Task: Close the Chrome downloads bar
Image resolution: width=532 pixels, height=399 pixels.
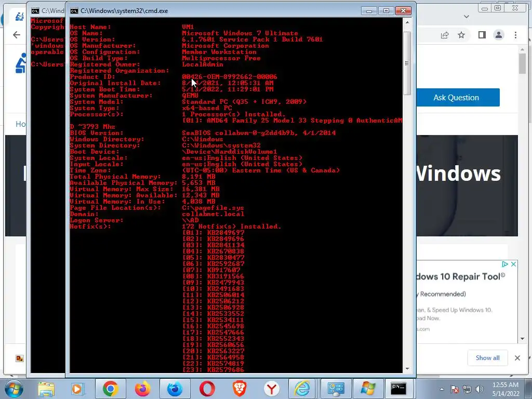Action: click(517, 358)
